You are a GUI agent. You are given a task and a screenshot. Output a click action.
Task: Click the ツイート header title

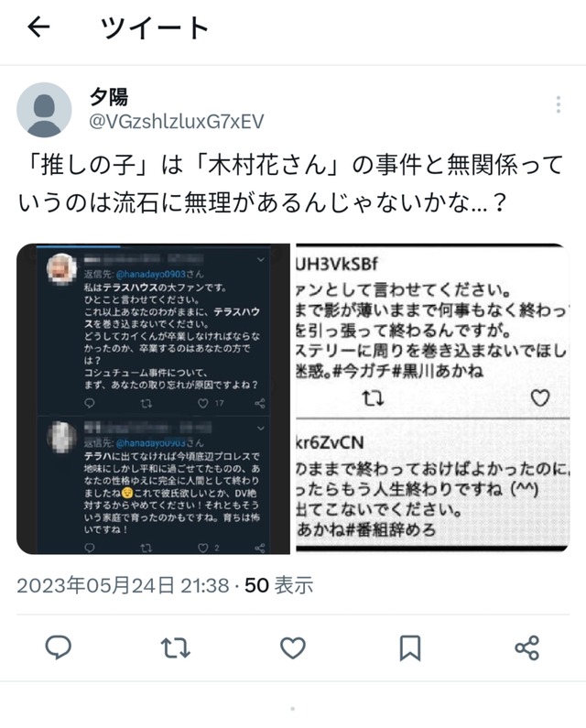[x=155, y=27]
